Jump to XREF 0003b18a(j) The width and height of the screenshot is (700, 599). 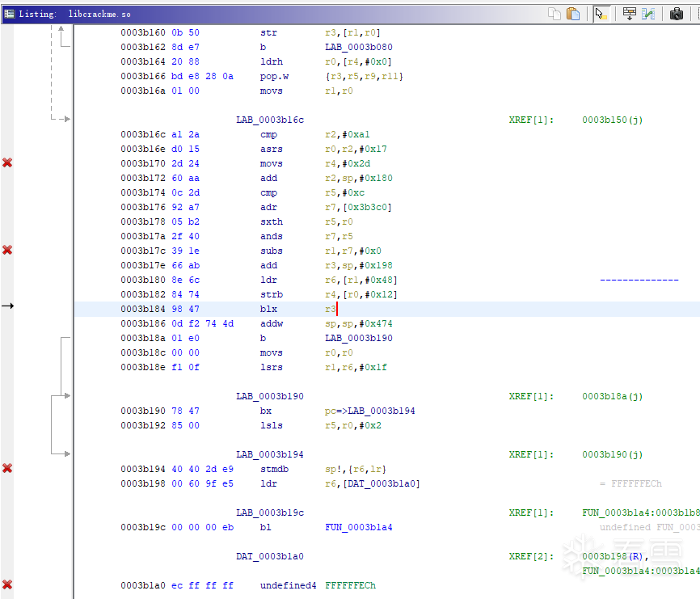[x=612, y=396]
